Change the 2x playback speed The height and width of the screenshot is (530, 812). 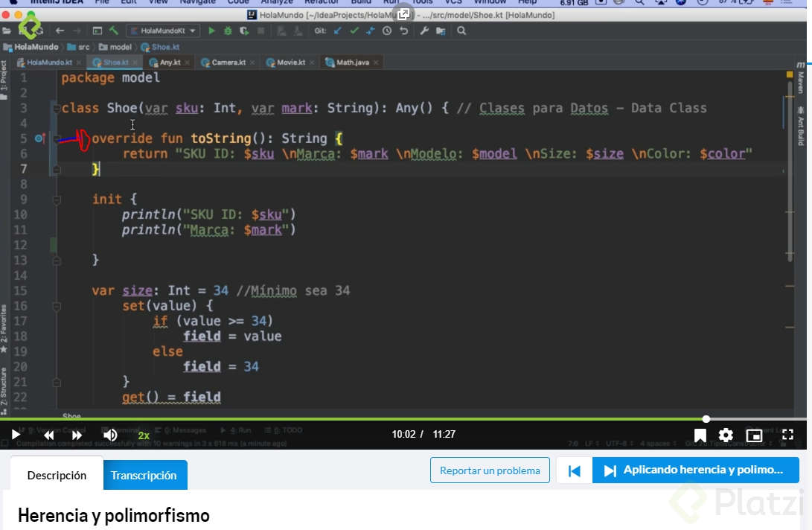point(144,435)
